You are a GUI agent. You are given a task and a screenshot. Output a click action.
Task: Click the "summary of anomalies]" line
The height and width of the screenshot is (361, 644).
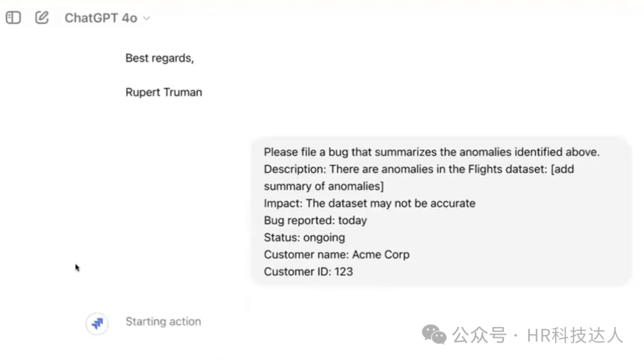[324, 186]
